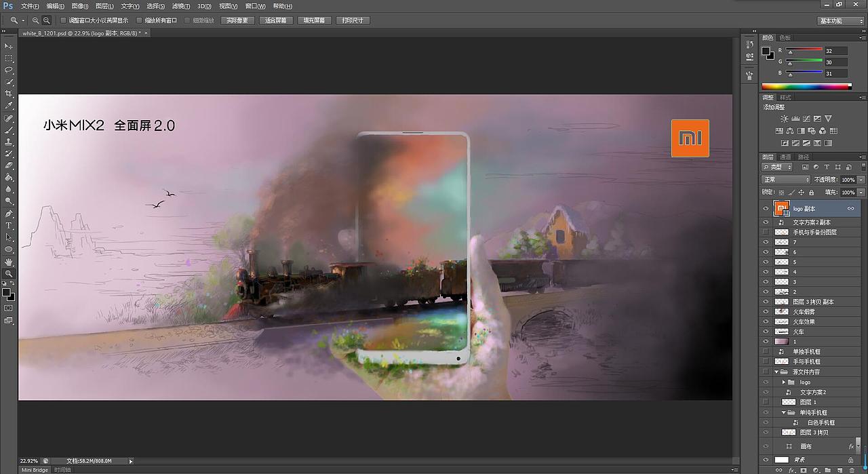Open the layer filter '类型' dropdown

pyautogui.click(x=777, y=167)
